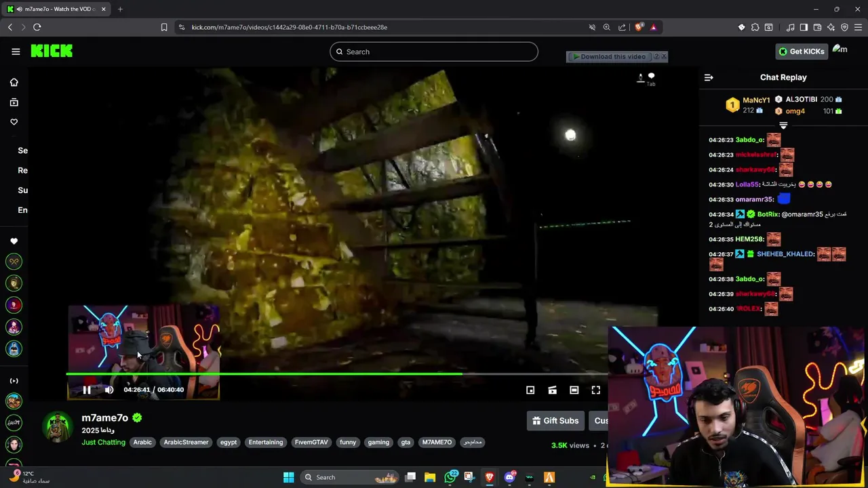Viewport: 868px width, 488px height.
Task: Open the browser main menu
Action: (858, 27)
